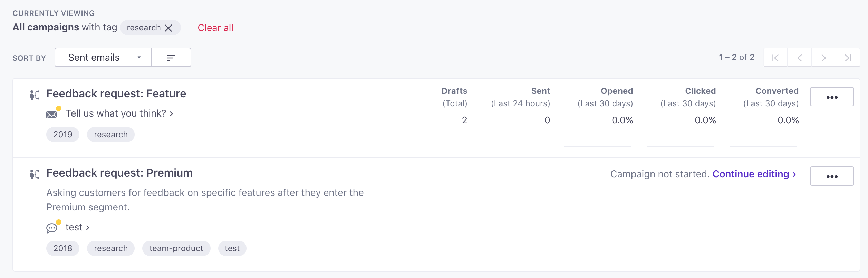This screenshot has width=868, height=278.
Task: Click the Feedback request: Feature campaign icon
Action: (x=35, y=95)
